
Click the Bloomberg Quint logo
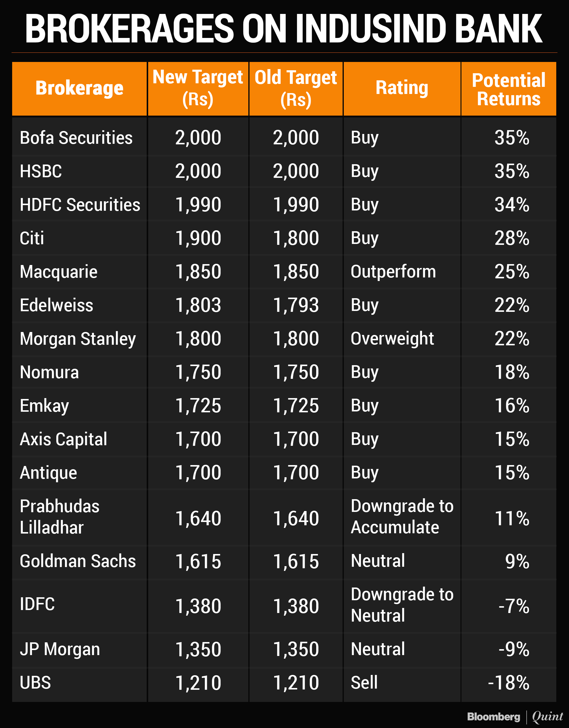515,716
